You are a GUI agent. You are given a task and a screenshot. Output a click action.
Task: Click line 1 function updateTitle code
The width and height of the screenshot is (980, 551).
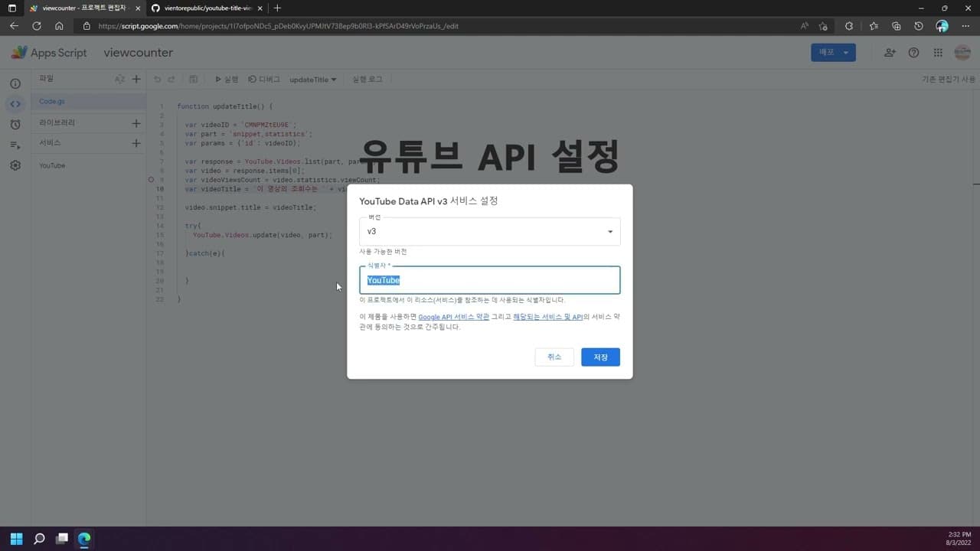224,106
